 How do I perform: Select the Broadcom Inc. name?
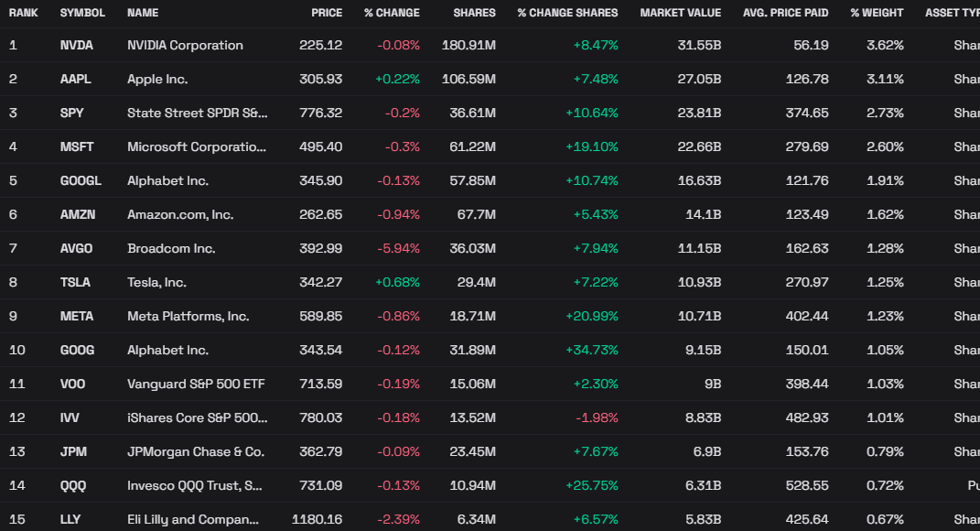pos(171,248)
